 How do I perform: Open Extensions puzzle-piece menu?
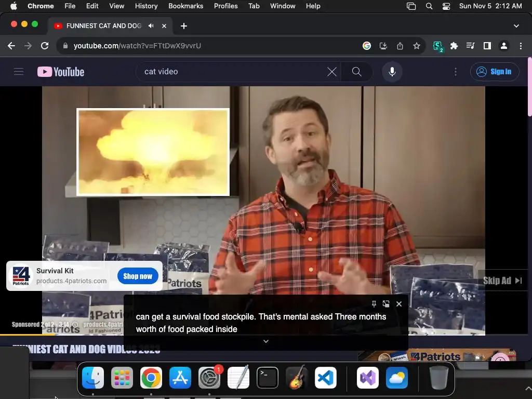[454, 46]
